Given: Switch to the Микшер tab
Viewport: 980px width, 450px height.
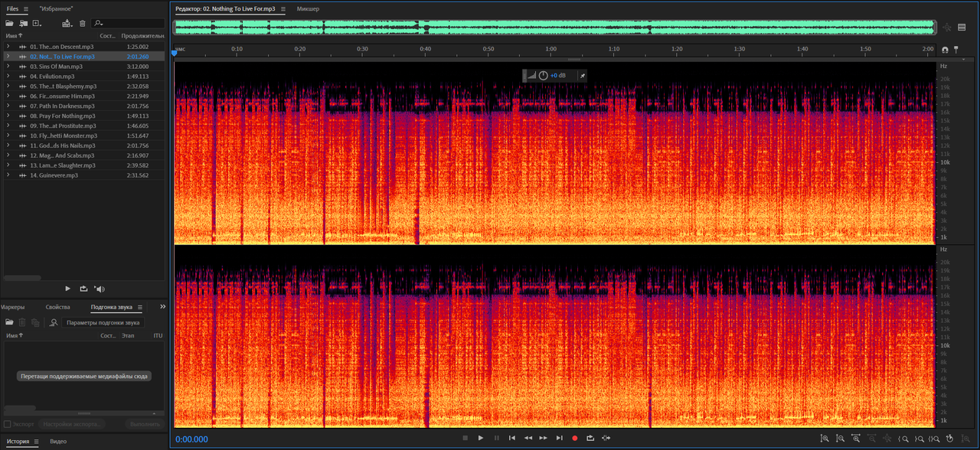Looking at the screenshot, I should [x=308, y=9].
